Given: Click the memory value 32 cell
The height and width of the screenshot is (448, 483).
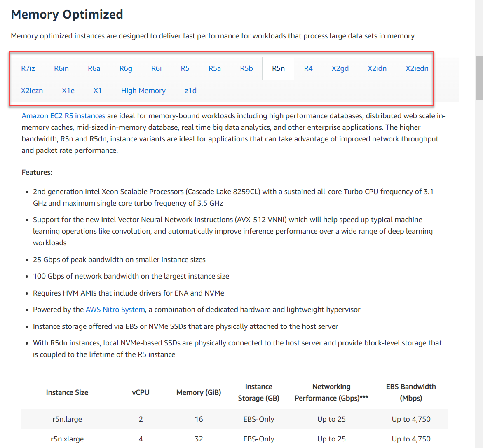Looking at the screenshot, I should (199, 439).
